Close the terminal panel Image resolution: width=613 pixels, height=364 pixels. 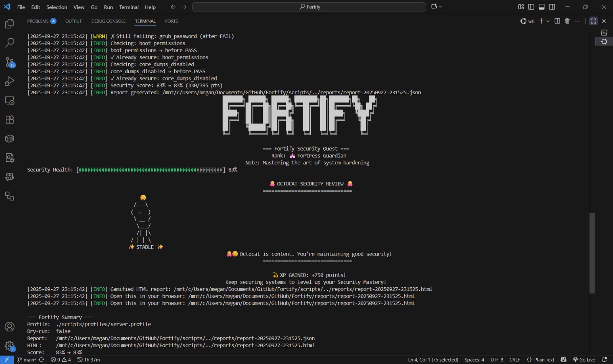point(604,21)
